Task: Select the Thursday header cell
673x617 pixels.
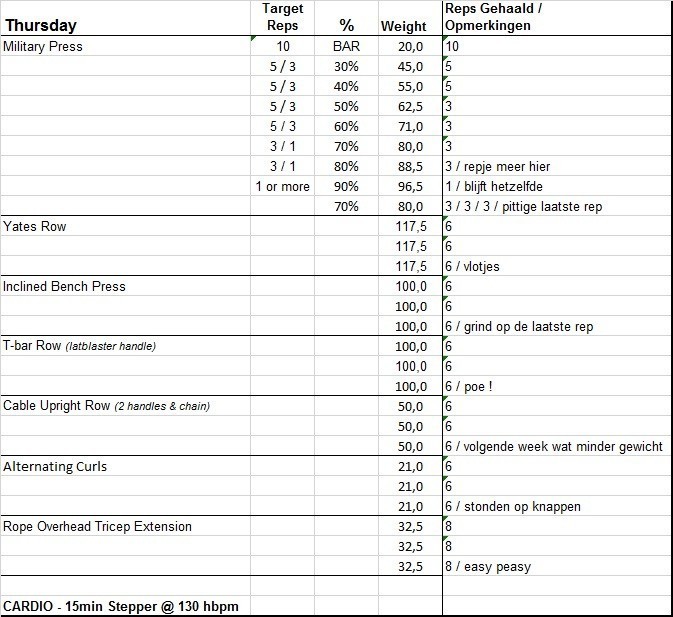Action: (40, 25)
